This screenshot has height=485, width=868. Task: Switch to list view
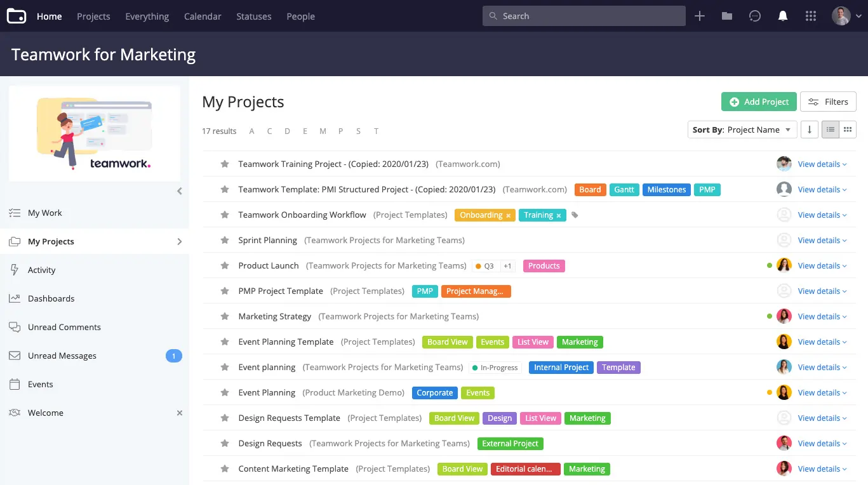point(831,130)
